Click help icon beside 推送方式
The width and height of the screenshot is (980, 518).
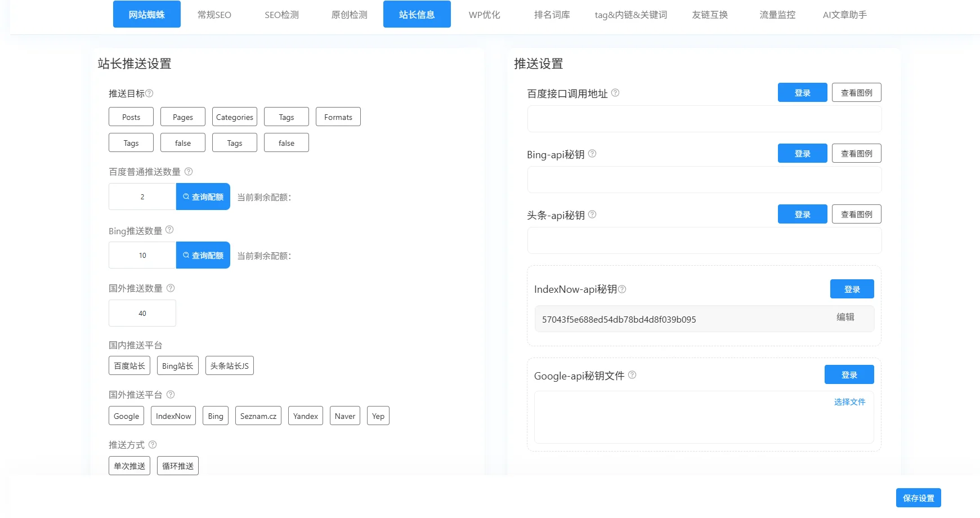(153, 444)
